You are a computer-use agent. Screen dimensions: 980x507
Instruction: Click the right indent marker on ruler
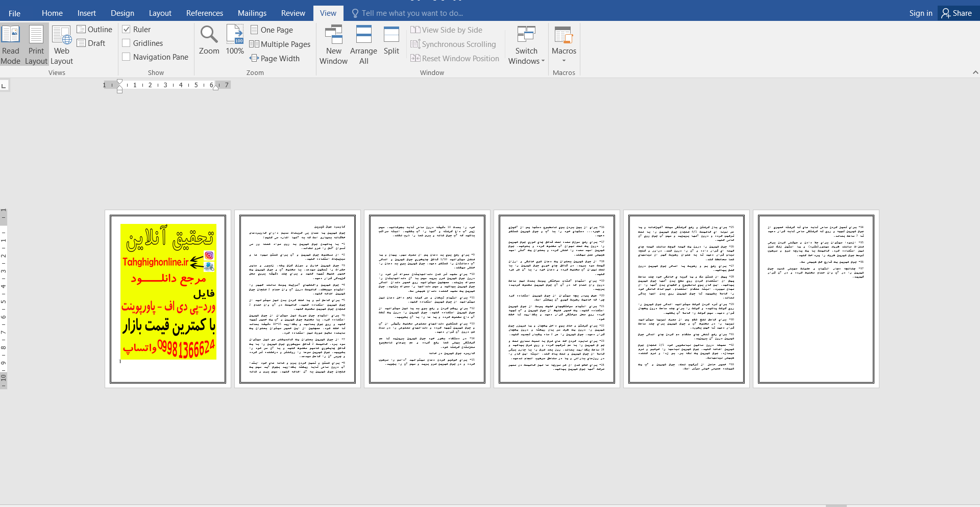(x=216, y=88)
